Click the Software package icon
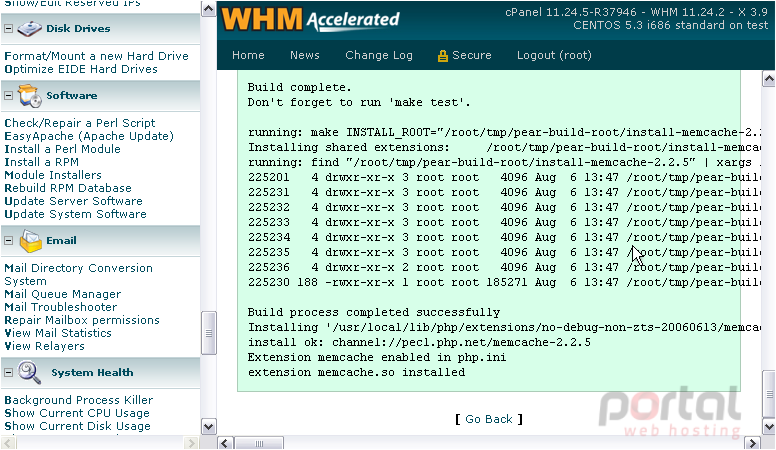This screenshot has height=450, width=776. click(30, 96)
